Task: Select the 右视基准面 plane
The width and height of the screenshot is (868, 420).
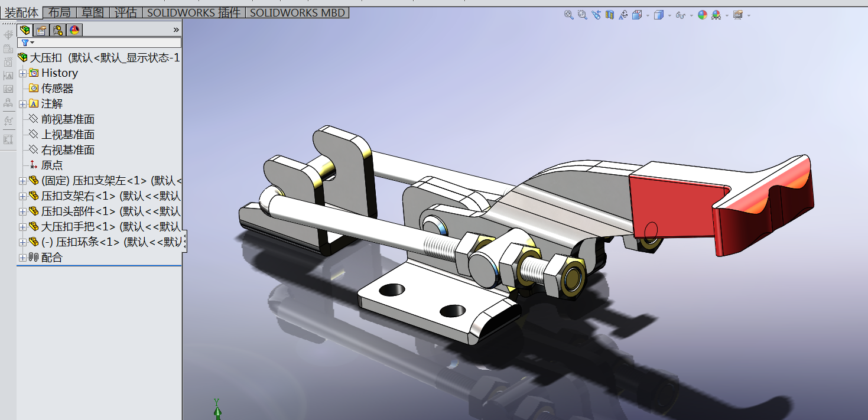Action: [68, 150]
